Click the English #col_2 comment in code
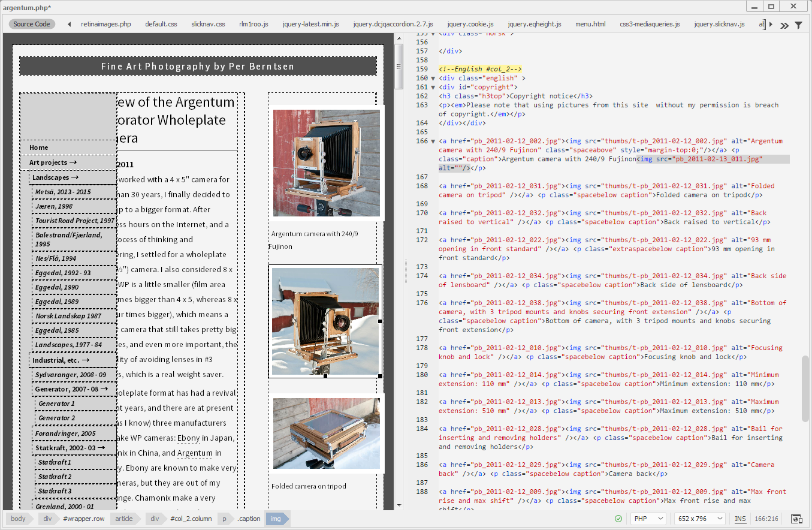 coord(480,69)
